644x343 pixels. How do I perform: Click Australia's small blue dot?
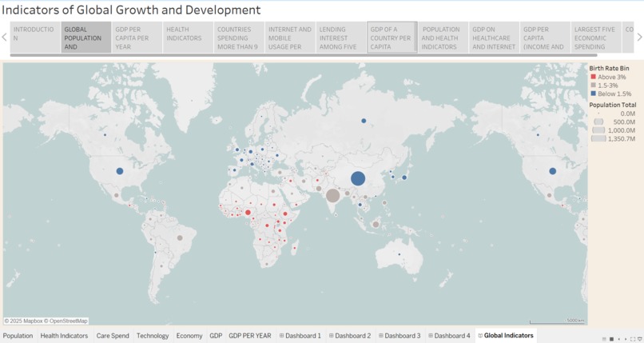(x=399, y=254)
